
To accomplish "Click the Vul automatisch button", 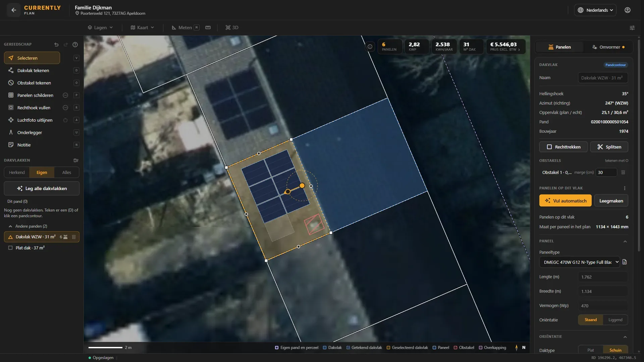I will (x=566, y=201).
